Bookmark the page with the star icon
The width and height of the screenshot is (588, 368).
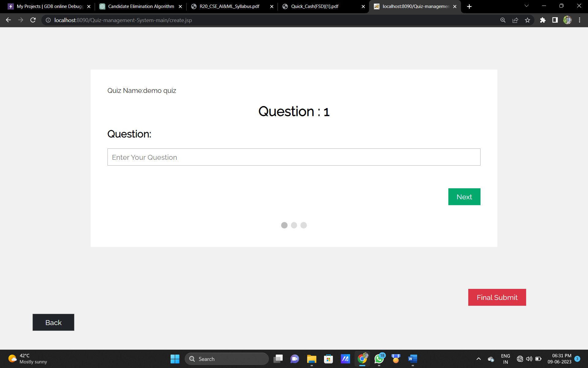pyautogui.click(x=528, y=20)
